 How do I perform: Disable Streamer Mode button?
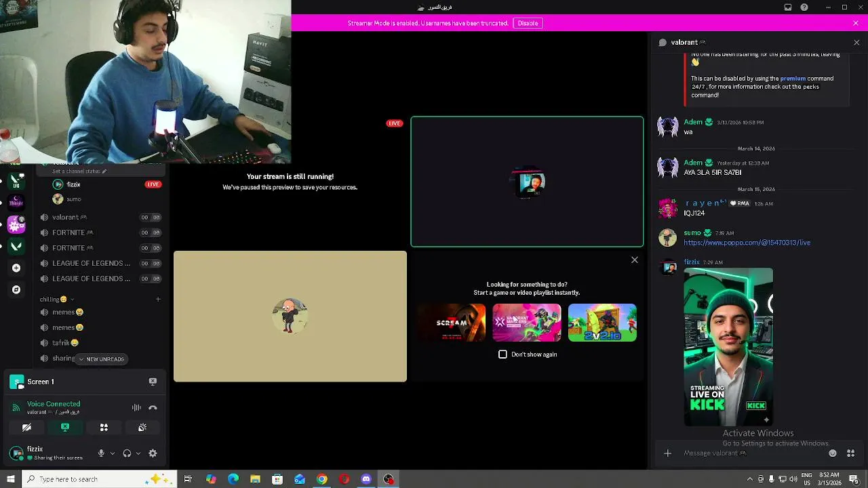point(528,23)
